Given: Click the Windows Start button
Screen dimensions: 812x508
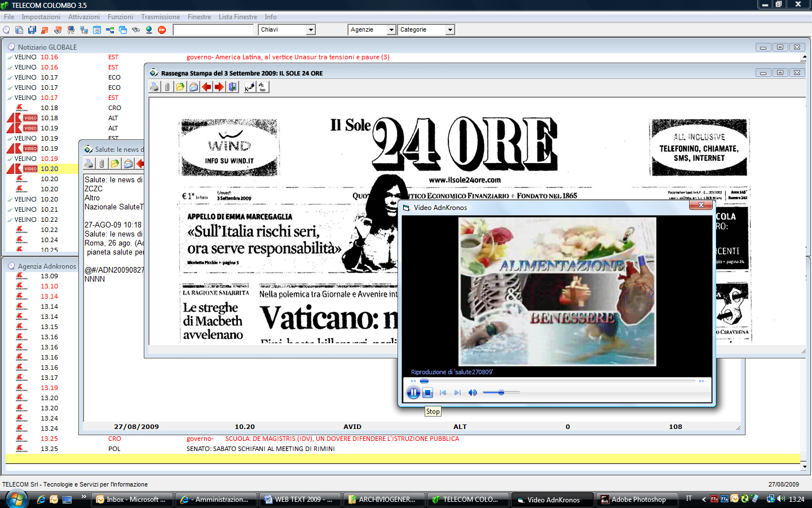Looking at the screenshot, I should click(17, 500).
